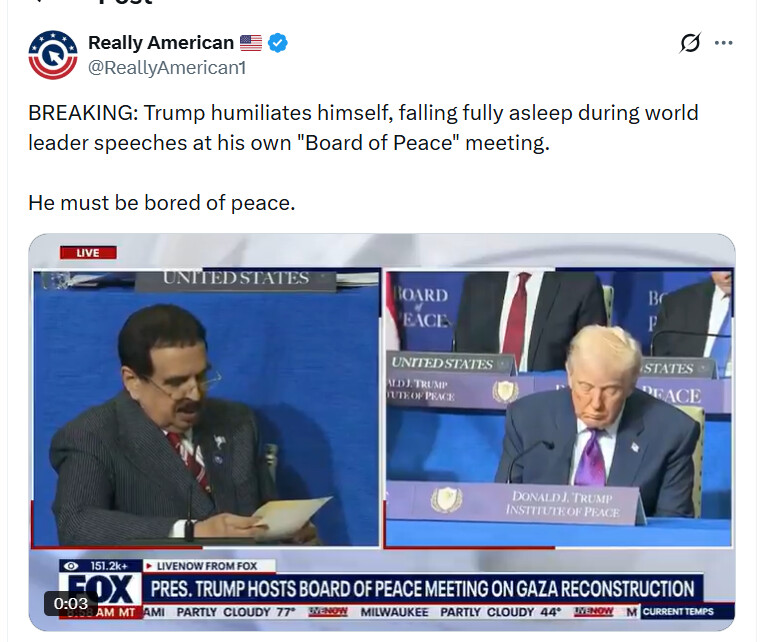Open the Grok slashed-circle icon

690,43
